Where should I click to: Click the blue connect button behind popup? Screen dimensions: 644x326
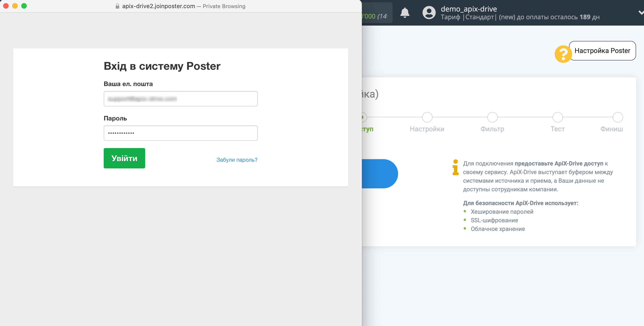pos(380,174)
